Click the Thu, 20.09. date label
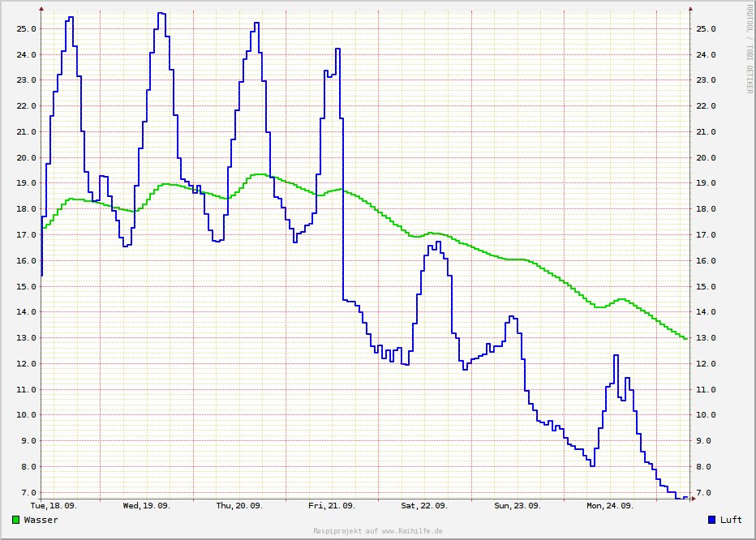 point(239,505)
